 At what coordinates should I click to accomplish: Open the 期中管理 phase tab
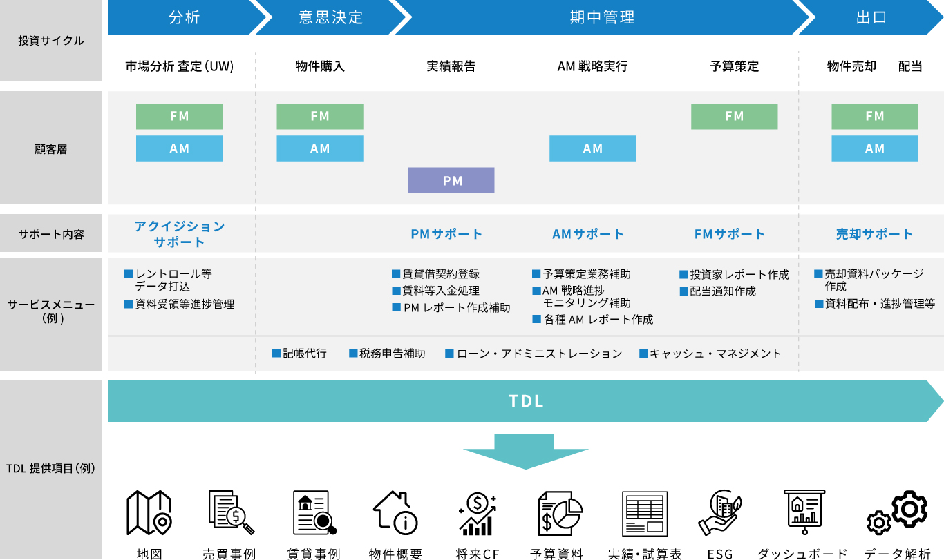(x=598, y=17)
